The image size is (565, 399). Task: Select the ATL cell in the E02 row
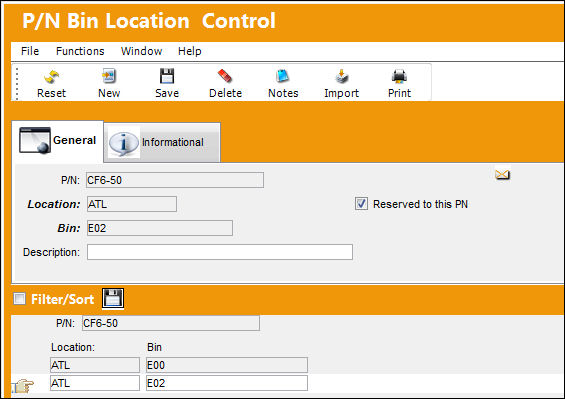95,383
